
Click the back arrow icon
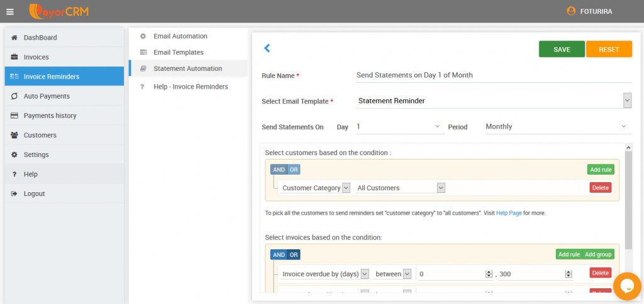pos(267,48)
